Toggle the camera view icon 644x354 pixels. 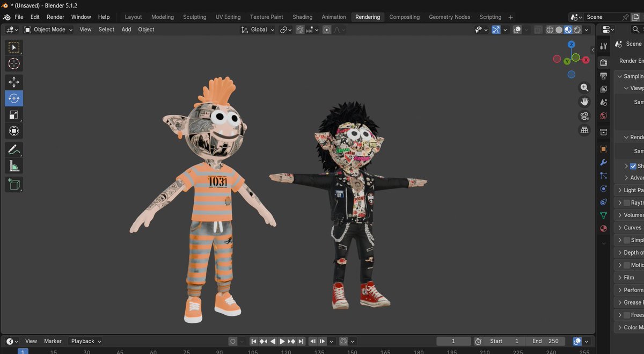tap(584, 116)
